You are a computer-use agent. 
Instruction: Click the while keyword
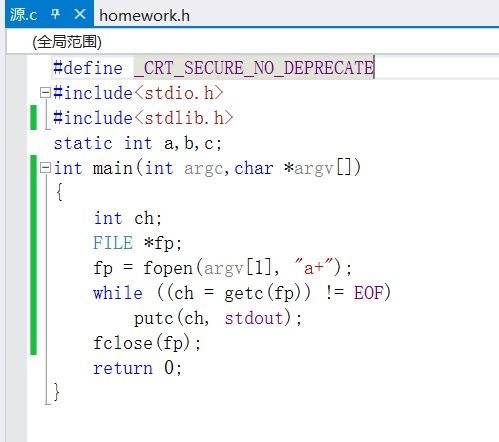(118, 293)
